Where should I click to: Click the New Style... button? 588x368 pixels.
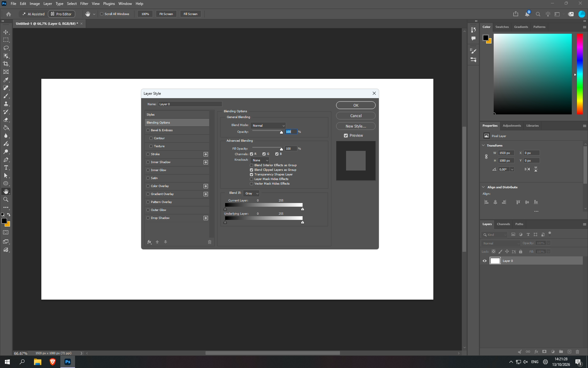coord(356,126)
